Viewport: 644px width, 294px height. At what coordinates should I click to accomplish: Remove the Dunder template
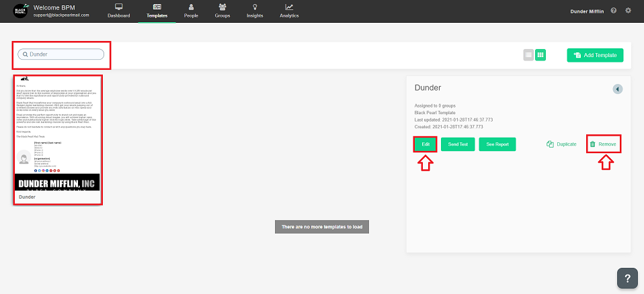(603, 144)
